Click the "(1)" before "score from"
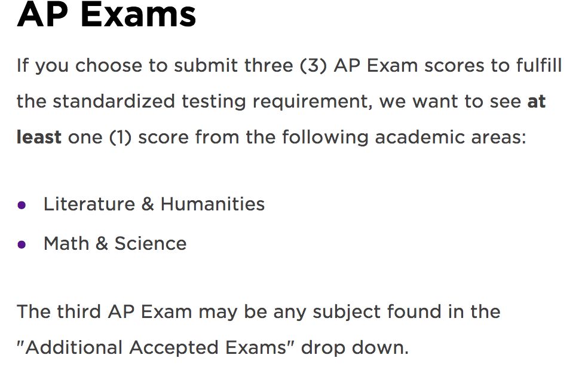 point(120,137)
